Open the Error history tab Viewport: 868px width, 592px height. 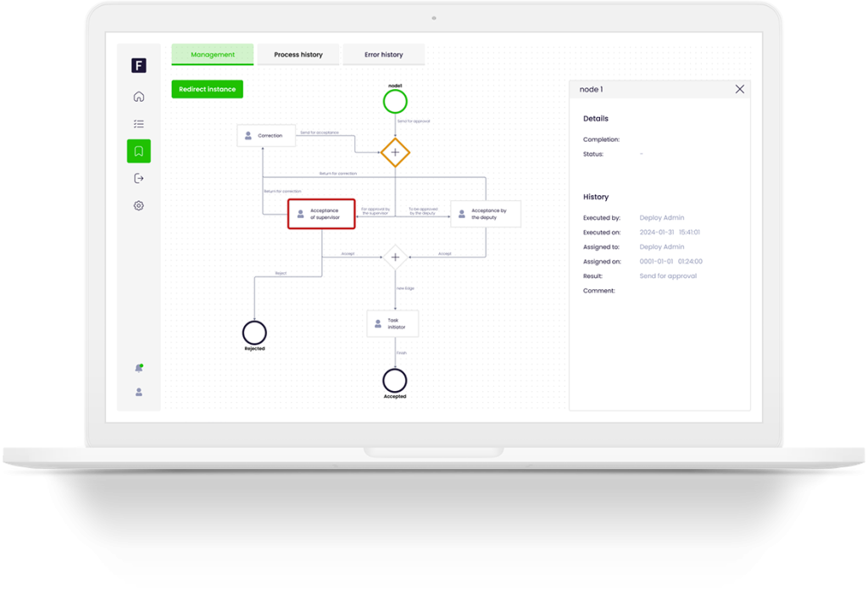coord(384,55)
